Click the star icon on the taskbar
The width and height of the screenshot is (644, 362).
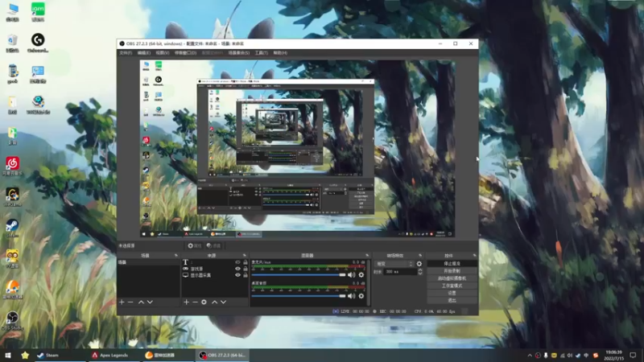click(x=25, y=355)
